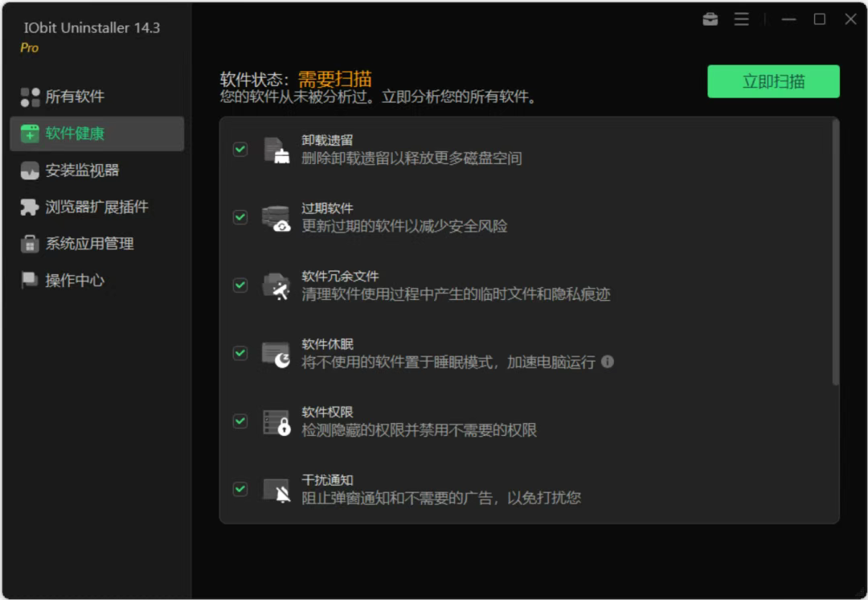
Task: Click the 软件休眠 title text
Action: click(x=327, y=344)
